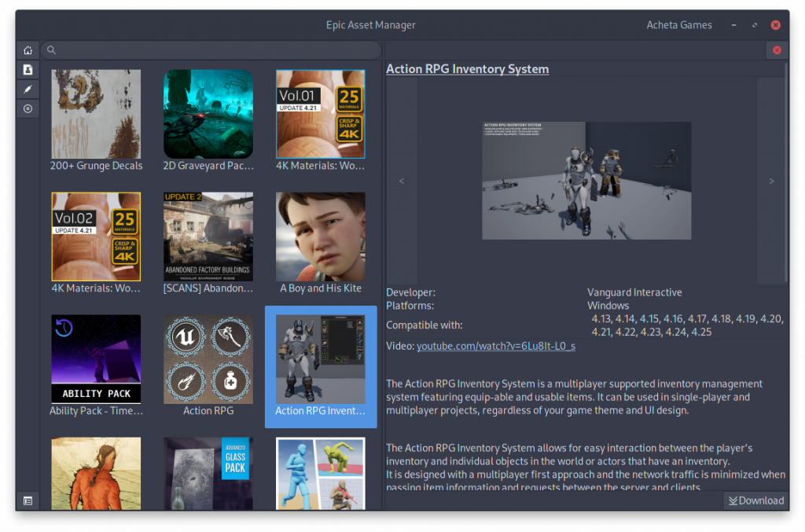This screenshot has height=532, width=805.
Task: Open the youtube.com video link
Action: coord(495,347)
